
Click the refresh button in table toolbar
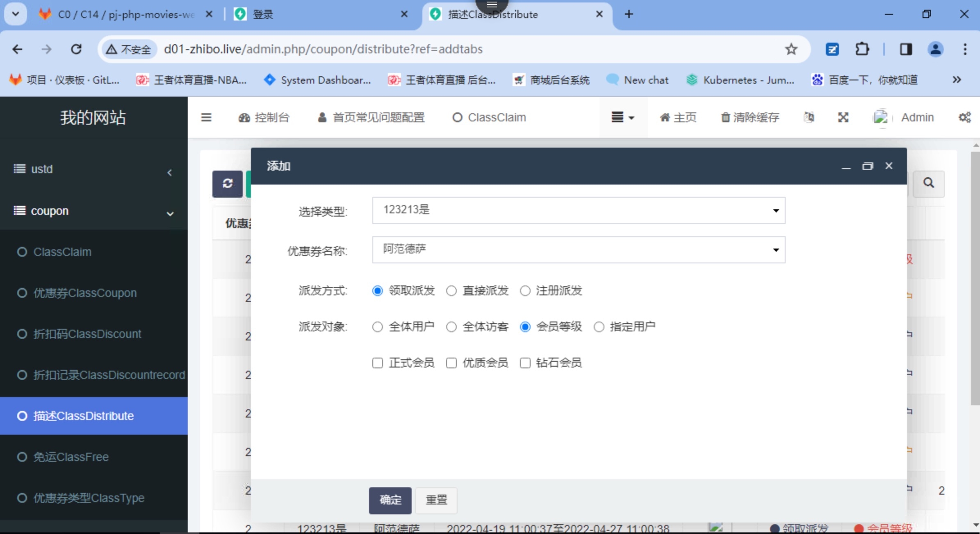[228, 184]
